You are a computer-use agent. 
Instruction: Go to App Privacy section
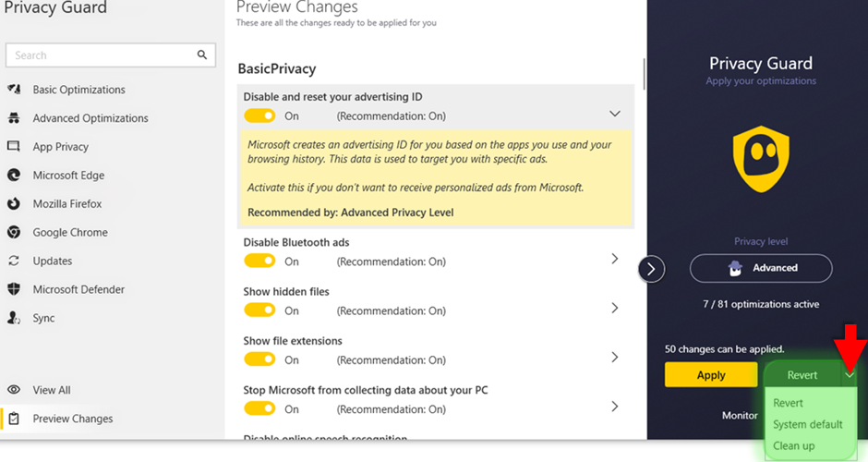pyautogui.click(x=60, y=147)
